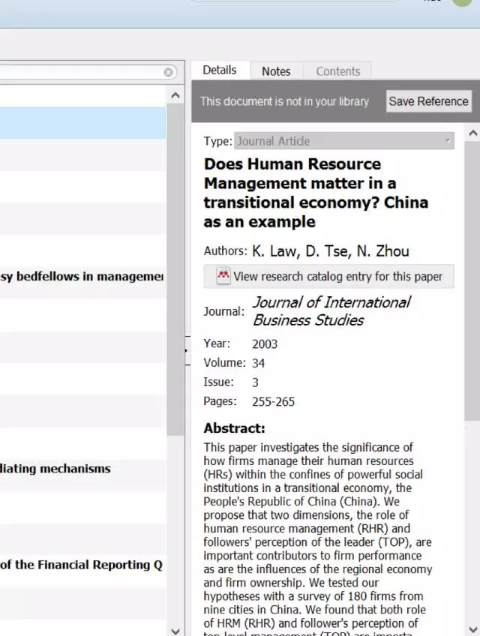
Task: Open the Type Journal Article dropdown
Action: coord(344,141)
